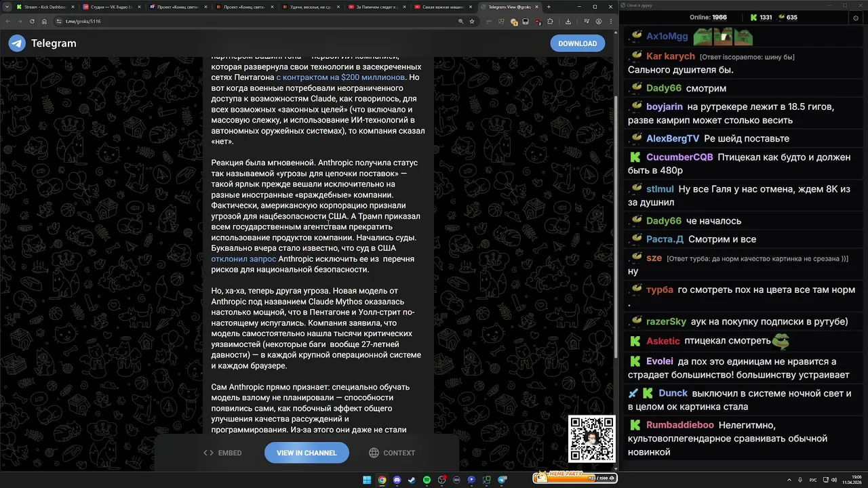Click the РУС language indicator in tray

tap(813, 480)
